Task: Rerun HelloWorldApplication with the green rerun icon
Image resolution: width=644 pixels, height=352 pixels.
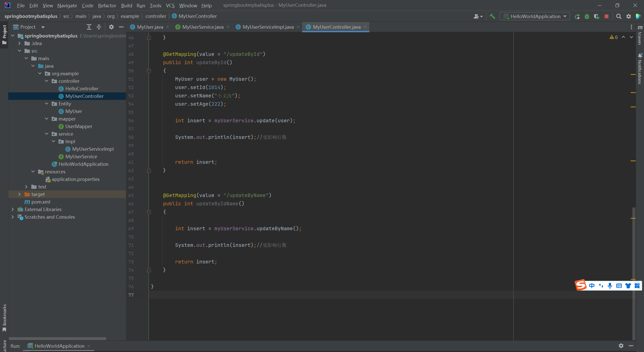Action: pyautogui.click(x=577, y=16)
